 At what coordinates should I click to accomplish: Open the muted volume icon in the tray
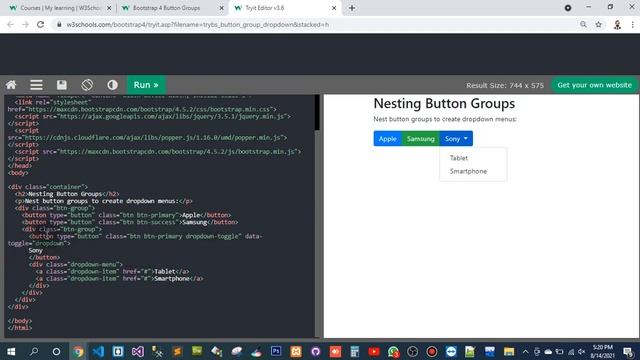point(582,352)
